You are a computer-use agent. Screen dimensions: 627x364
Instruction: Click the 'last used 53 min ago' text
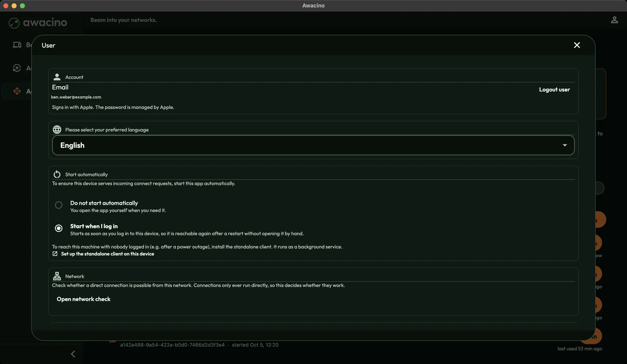(x=580, y=349)
